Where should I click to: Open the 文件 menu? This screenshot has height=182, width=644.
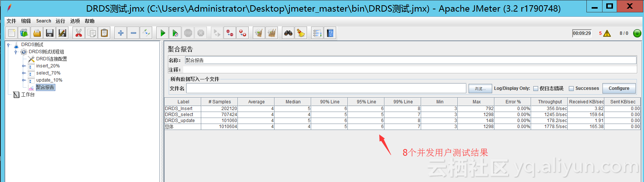12,21
